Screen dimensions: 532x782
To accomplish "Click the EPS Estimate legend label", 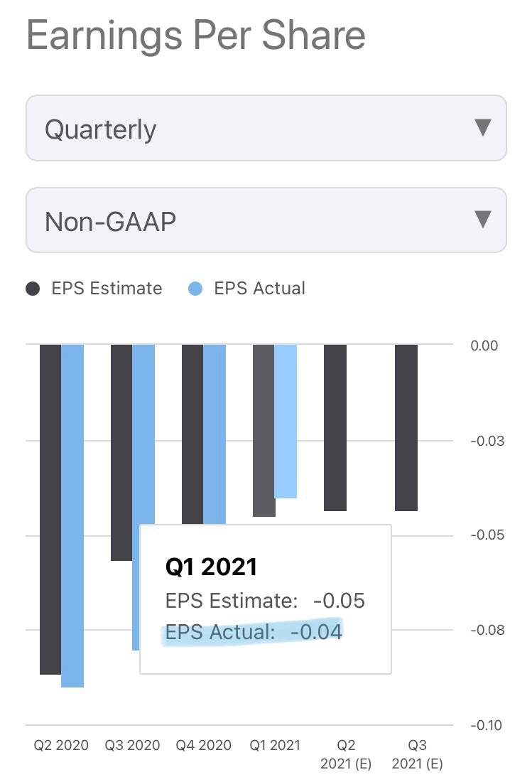I will click(107, 289).
